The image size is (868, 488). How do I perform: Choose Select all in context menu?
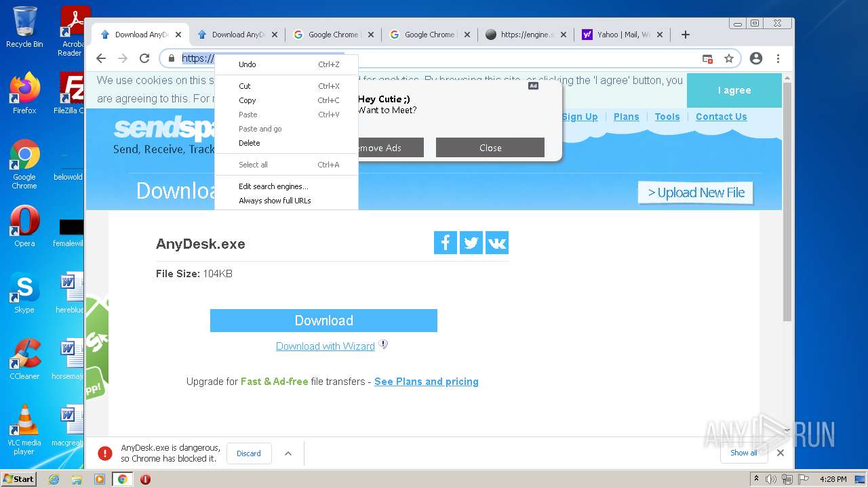tap(286, 165)
